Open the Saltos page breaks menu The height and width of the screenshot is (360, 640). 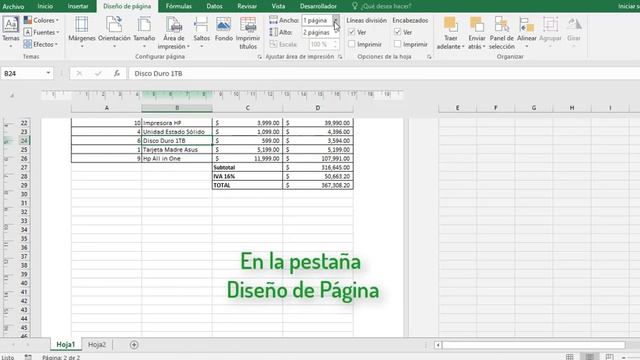click(x=201, y=32)
